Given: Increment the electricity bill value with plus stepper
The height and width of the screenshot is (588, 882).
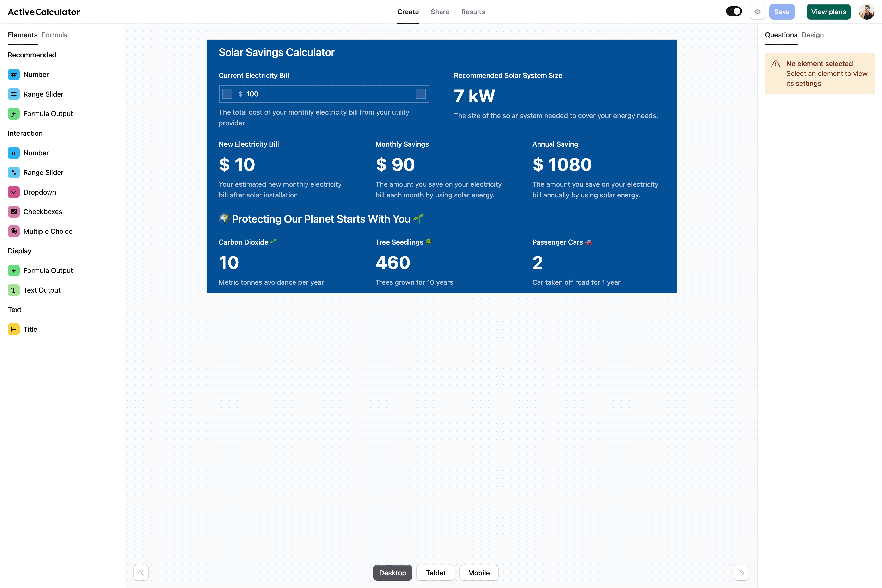Looking at the screenshot, I should [x=421, y=93].
